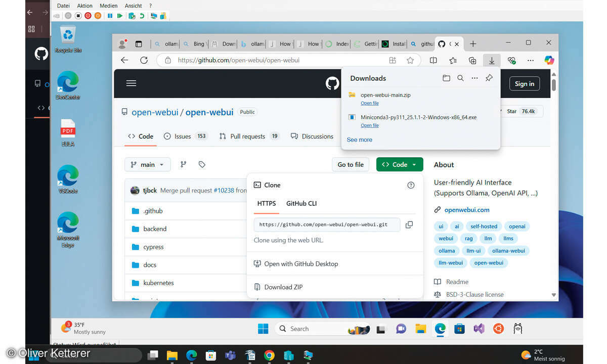Expand the main branch dropdown
This screenshot has width=607, height=364.
click(x=147, y=164)
